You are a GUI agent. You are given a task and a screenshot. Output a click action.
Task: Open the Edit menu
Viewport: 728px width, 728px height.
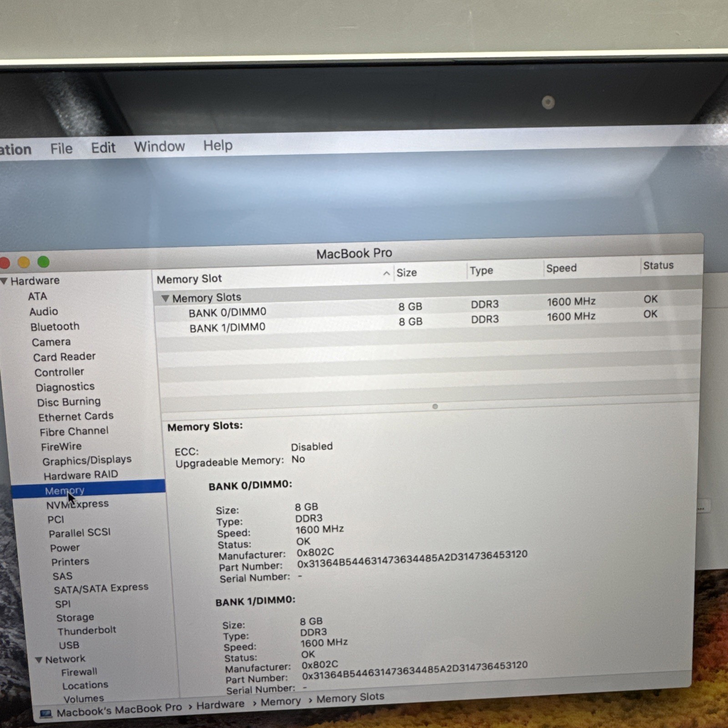coord(103,147)
